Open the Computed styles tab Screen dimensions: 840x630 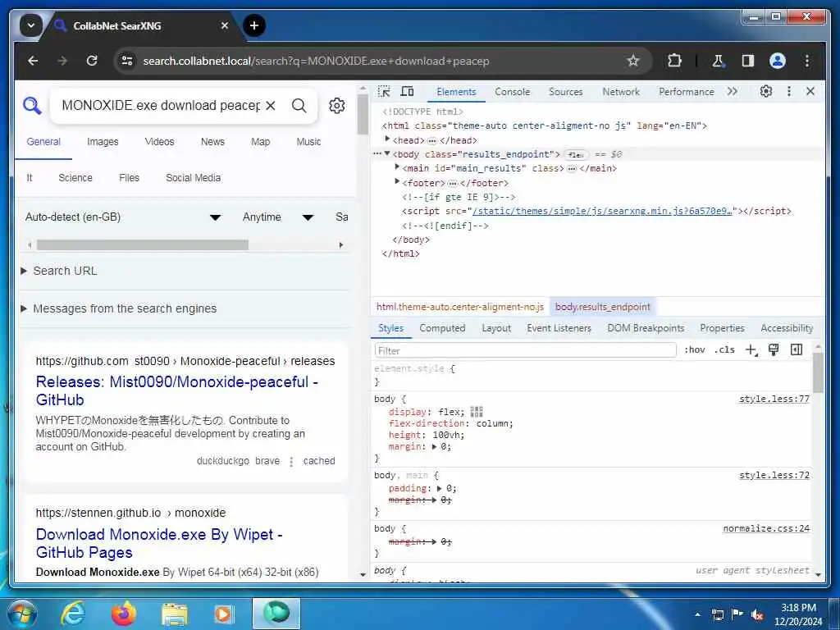tap(442, 328)
